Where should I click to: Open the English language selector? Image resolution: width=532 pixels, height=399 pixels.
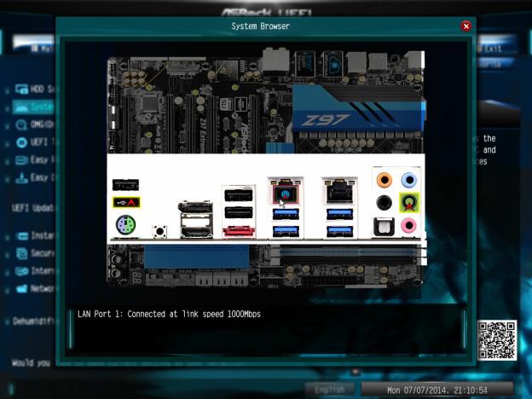329,389
